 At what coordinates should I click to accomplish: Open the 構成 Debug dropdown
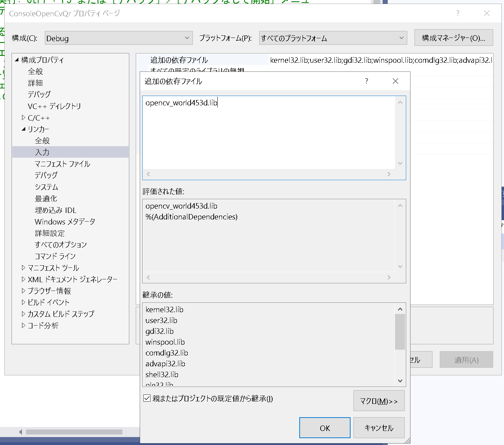(x=118, y=38)
